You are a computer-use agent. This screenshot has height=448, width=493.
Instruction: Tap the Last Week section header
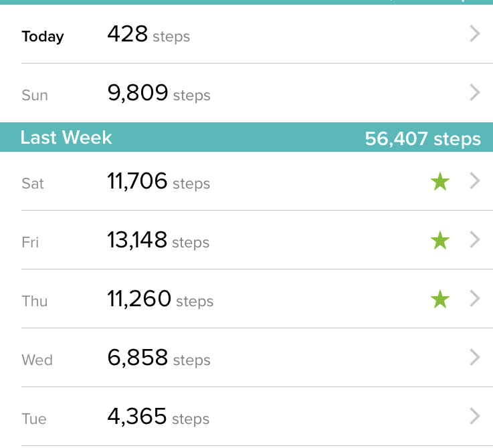(x=66, y=138)
